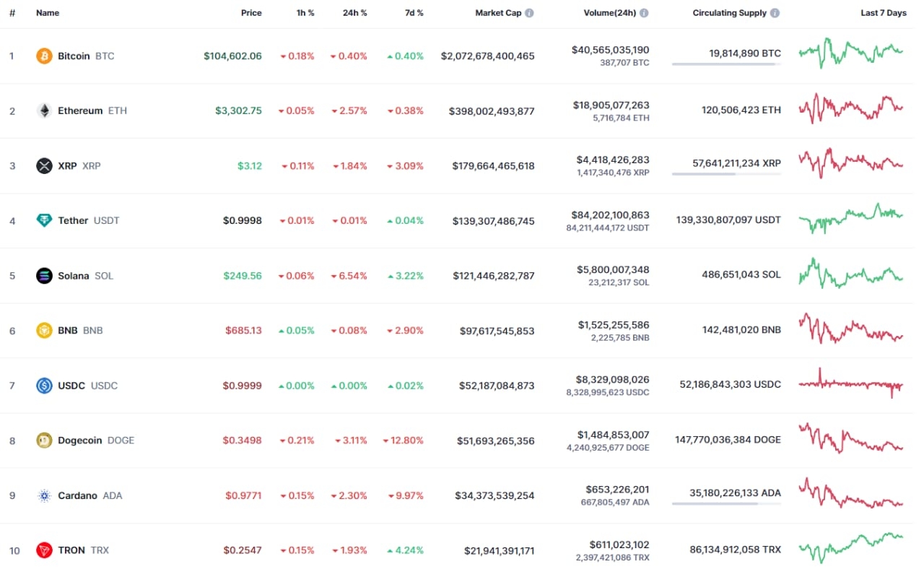The height and width of the screenshot is (572, 924).
Task: Open the Volume(24h) info tooltip icon
Action: click(x=644, y=13)
